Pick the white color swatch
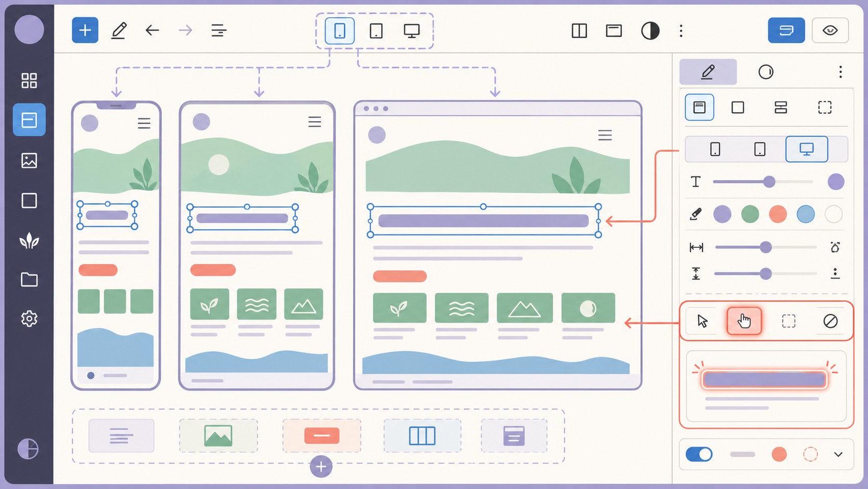The image size is (868, 489). 833,214
